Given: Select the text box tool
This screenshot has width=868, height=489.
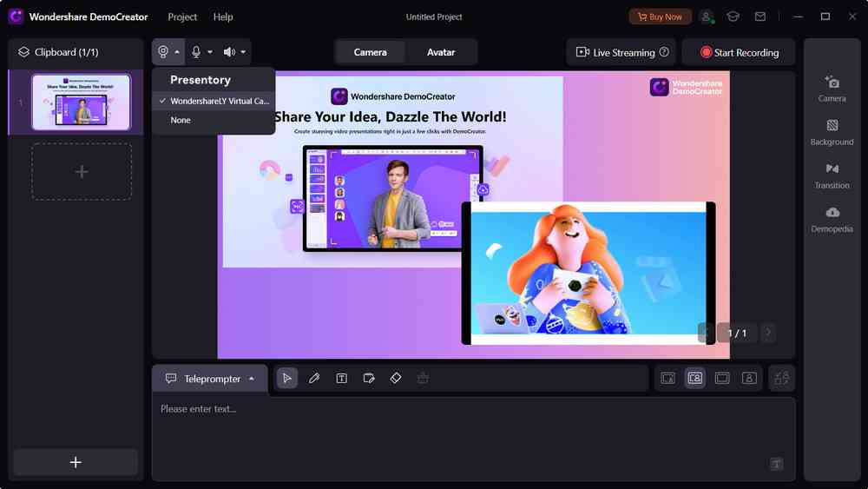Looking at the screenshot, I should click(341, 378).
